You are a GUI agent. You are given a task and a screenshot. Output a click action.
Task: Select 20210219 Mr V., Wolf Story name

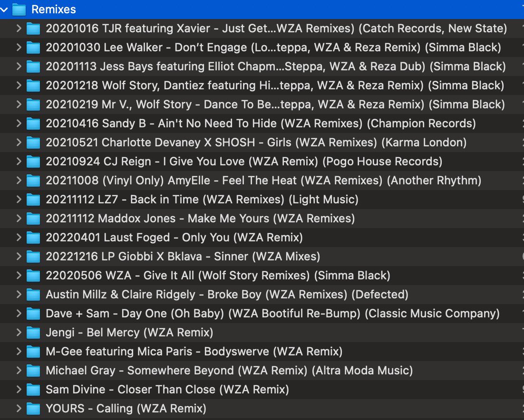tap(275, 105)
